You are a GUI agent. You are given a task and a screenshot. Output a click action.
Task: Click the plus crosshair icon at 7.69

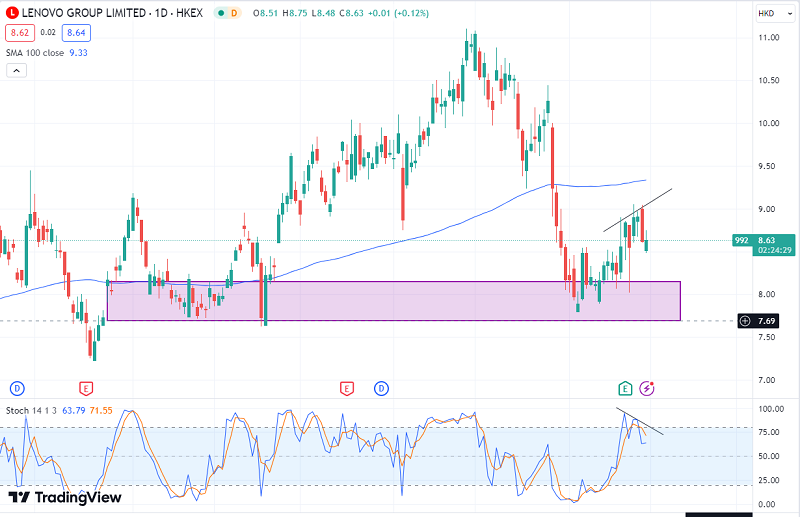click(x=745, y=320)
